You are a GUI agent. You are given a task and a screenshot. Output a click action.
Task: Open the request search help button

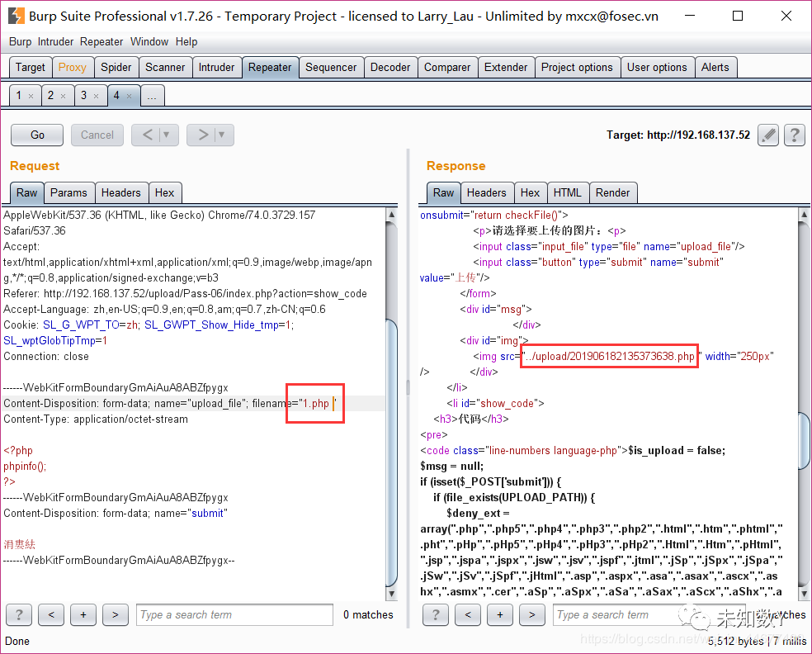pos(19,615)
